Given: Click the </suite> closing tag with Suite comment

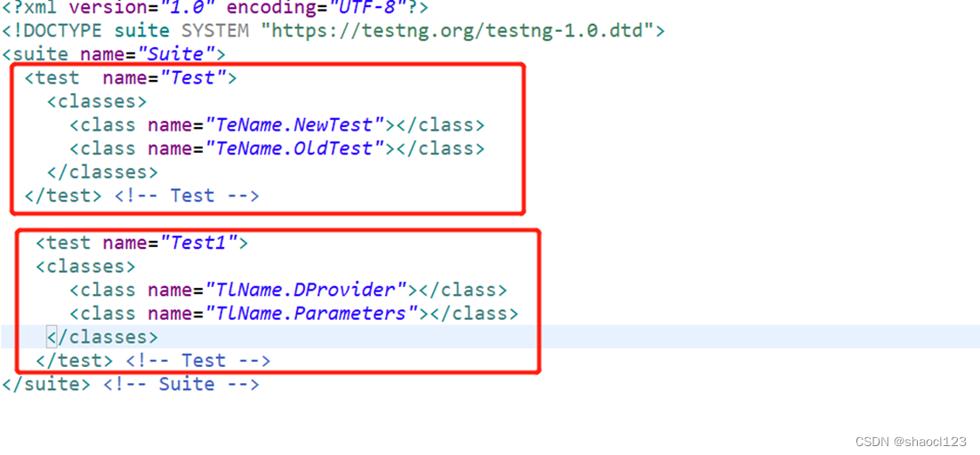Looking at the screenshot, I should click(x=131, y=383).
